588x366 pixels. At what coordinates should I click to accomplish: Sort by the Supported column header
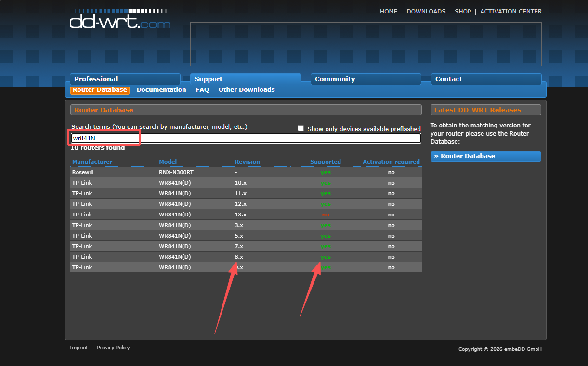click(326, 162)
